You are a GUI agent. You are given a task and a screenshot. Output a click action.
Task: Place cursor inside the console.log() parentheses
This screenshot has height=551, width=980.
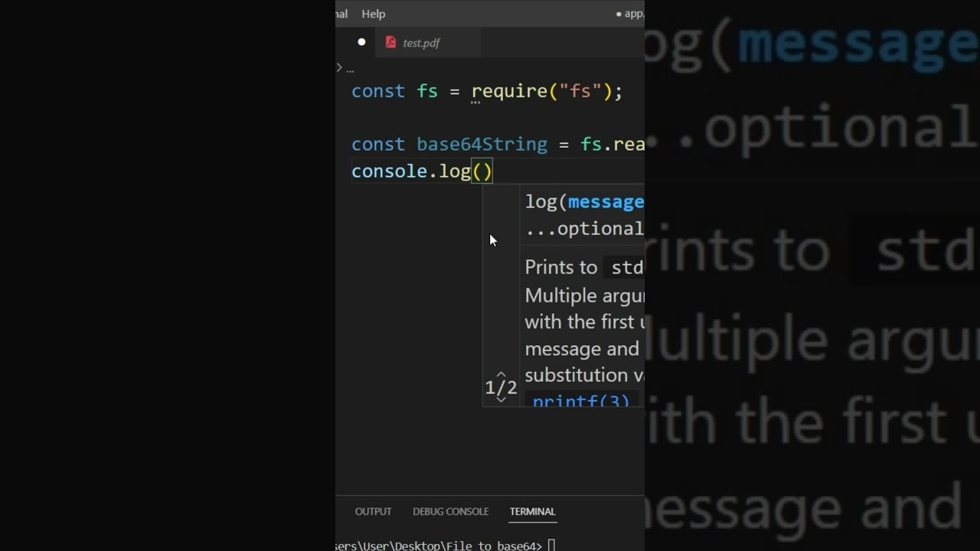pyautogui.click(x=482, y=171)
